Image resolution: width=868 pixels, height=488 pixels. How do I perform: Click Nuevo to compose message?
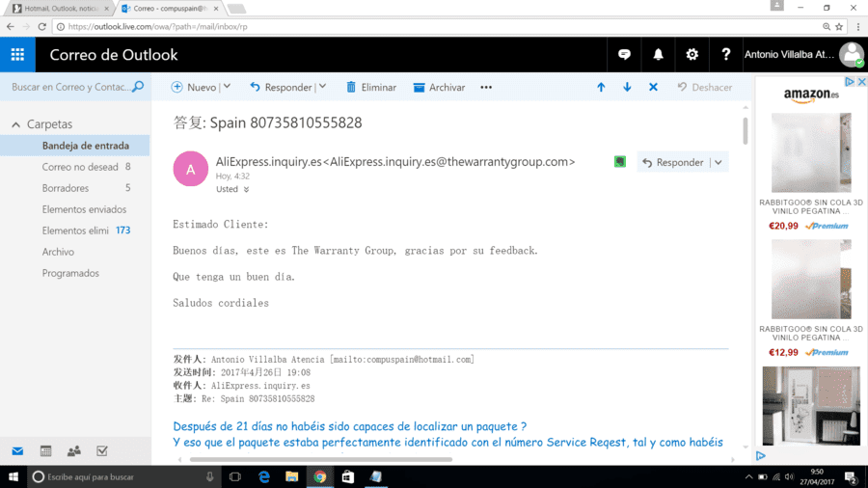(194, 87)
